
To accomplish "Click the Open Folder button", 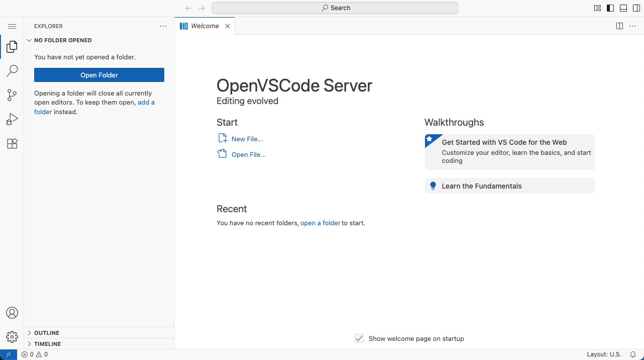I will coord(99,75).
